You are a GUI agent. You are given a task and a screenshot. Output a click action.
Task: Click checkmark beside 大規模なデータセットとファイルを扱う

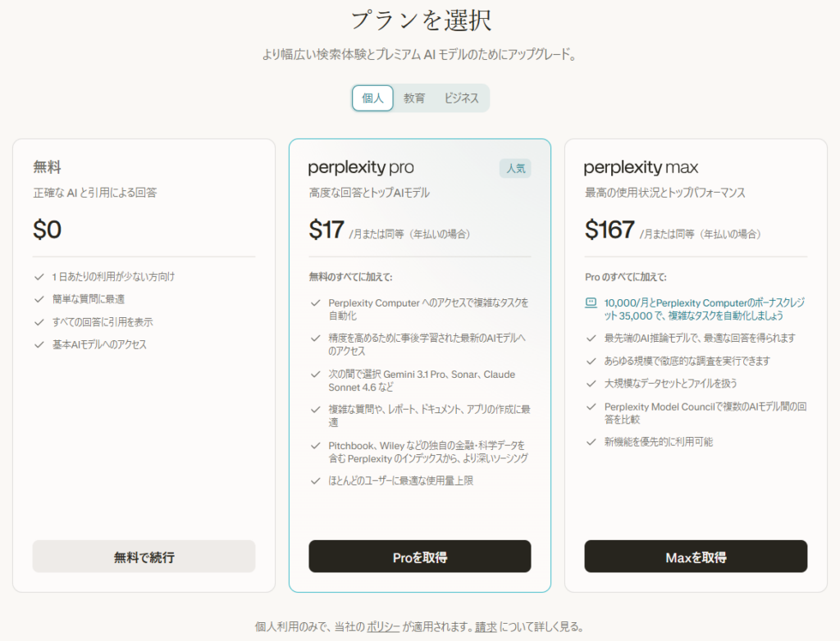click(591, 384)
